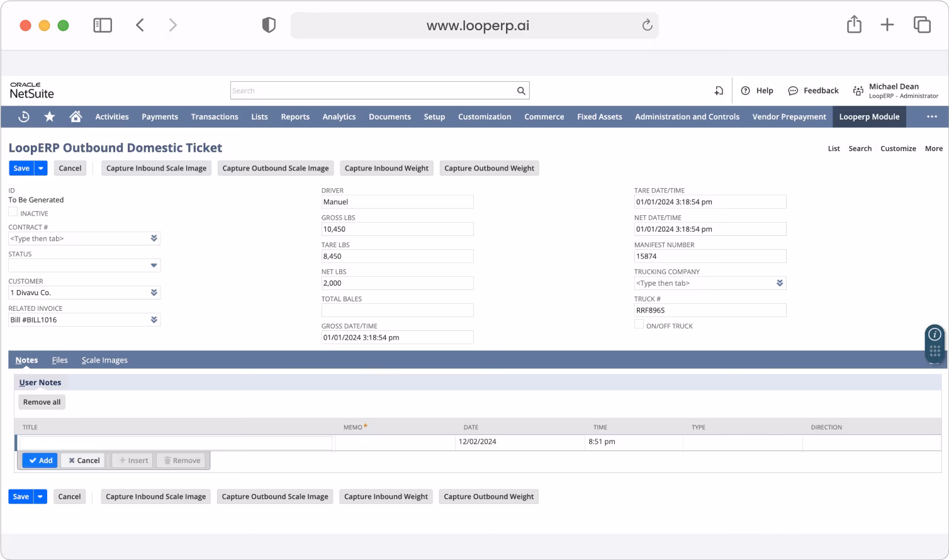
Task: Click the search magnifier icon
Action: point(521,91)
